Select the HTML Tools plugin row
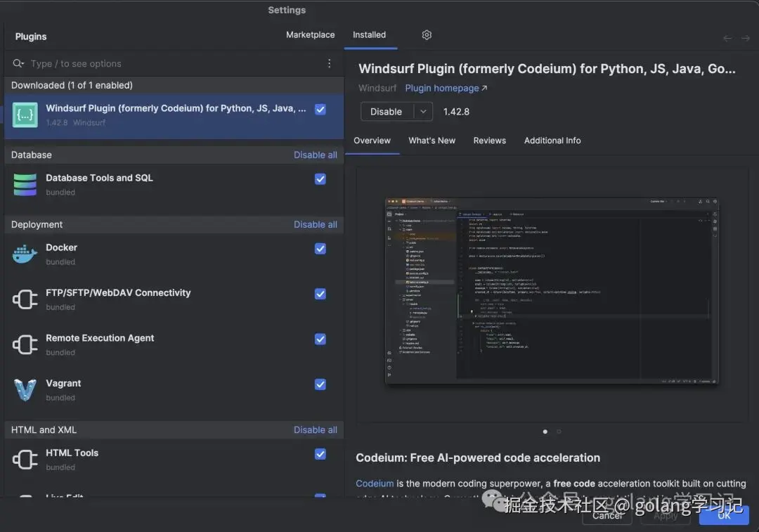 click(x=174, y=460)
